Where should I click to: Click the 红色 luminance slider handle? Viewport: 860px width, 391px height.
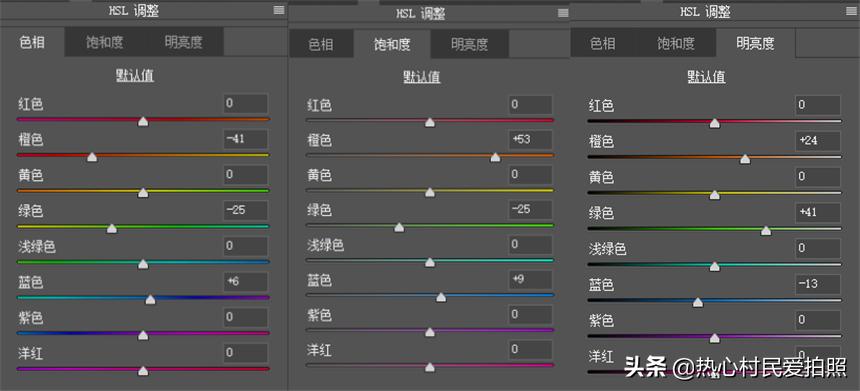[x=715, y=123]
